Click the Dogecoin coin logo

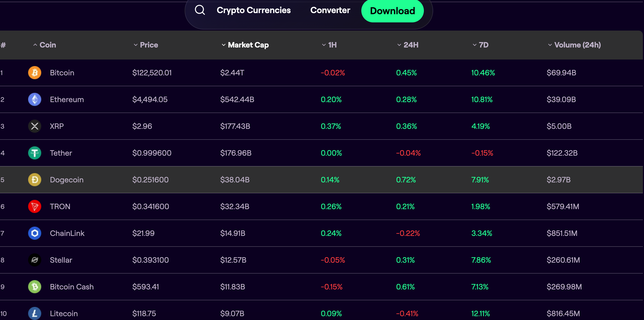pos(35,180)
